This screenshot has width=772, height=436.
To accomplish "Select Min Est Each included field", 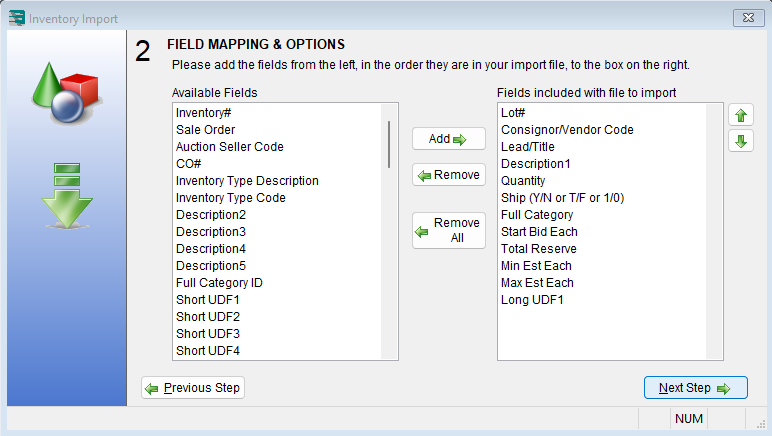I will click(x=603, y=266).
